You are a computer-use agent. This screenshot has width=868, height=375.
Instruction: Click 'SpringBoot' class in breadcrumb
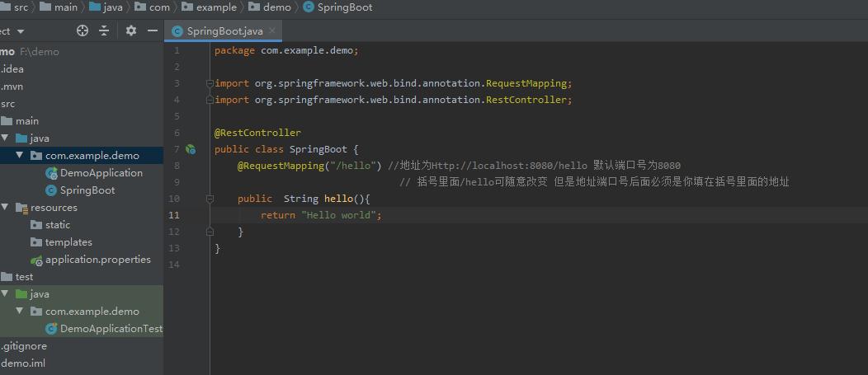tap(345, 7)
